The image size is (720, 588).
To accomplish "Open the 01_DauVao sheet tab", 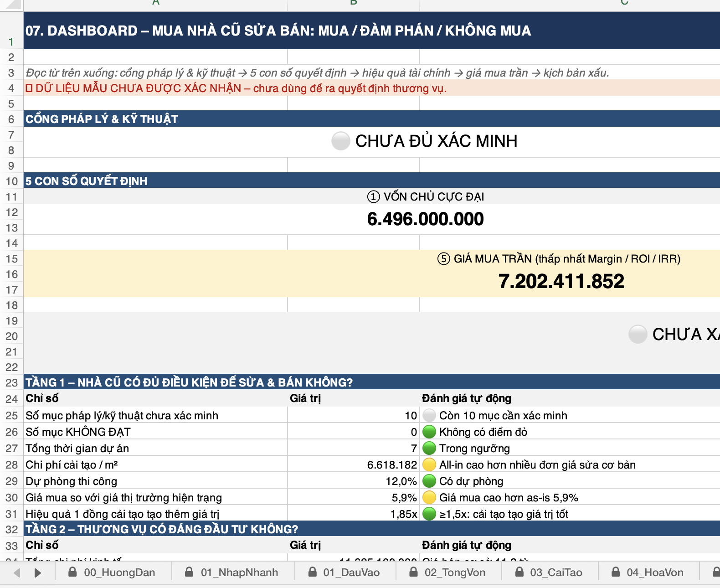I will tap(345, 573).
